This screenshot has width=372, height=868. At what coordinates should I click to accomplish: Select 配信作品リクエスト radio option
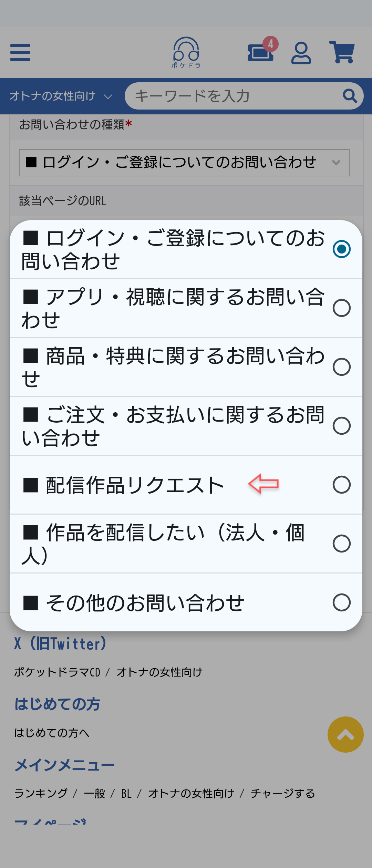pos(342,485)
